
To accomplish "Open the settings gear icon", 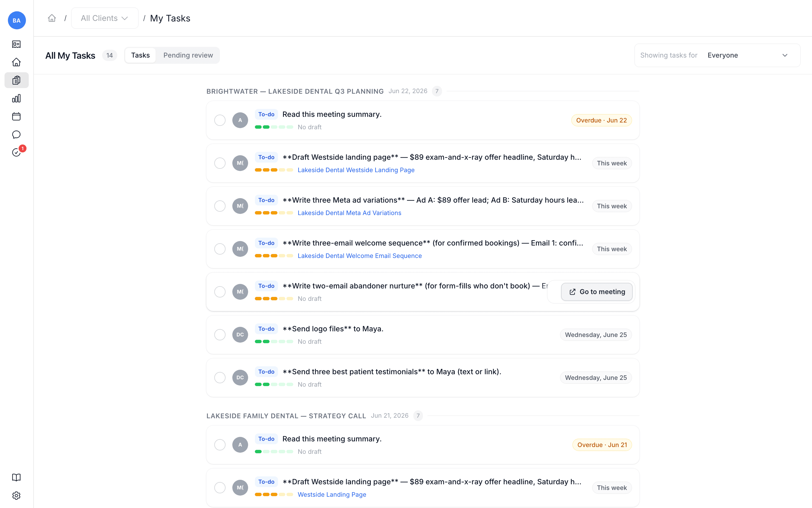I will 16,496.
